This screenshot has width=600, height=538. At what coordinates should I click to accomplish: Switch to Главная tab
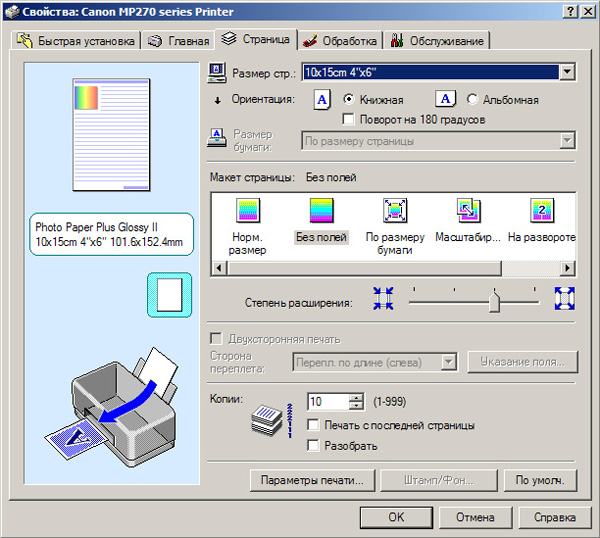178,41
